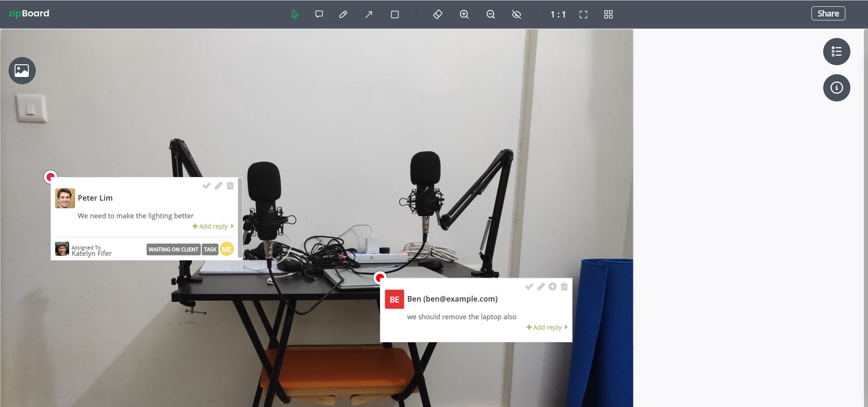Add reply to Ben's comment

[x=547, y=327]
